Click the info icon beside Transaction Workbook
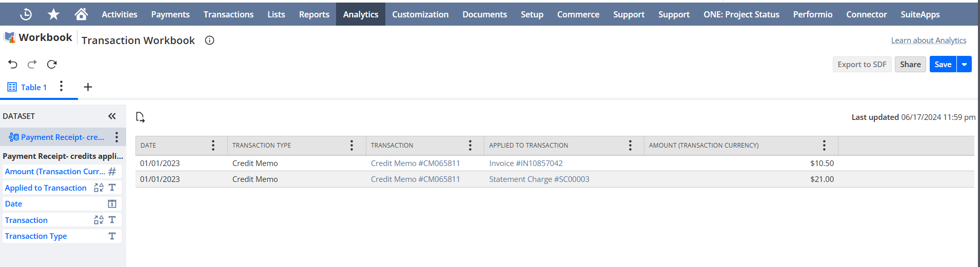 pyautogui.click(x=209, y=40)
